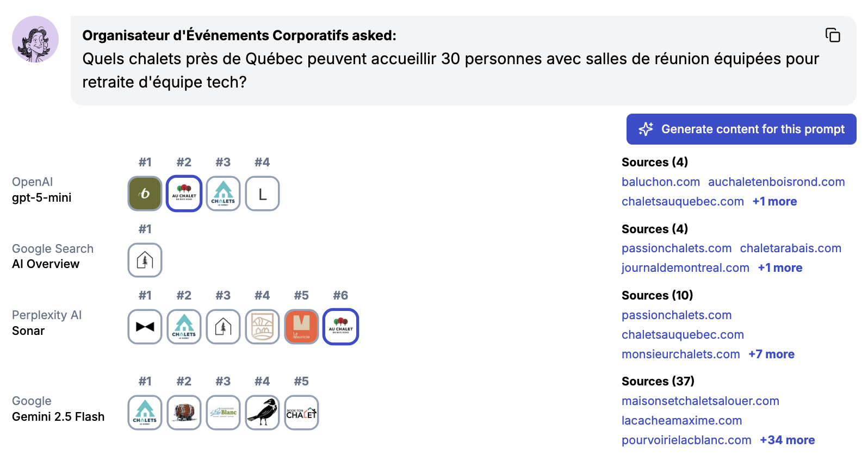Select the orange La Mauricie logo
868x461 pixels.
pyautogui.click(x=301, y=327)
